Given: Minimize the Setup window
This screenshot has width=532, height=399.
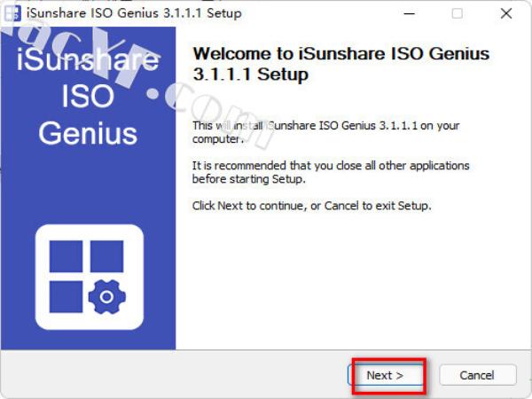Looking at the screenshot, I should tap(409, 13).
